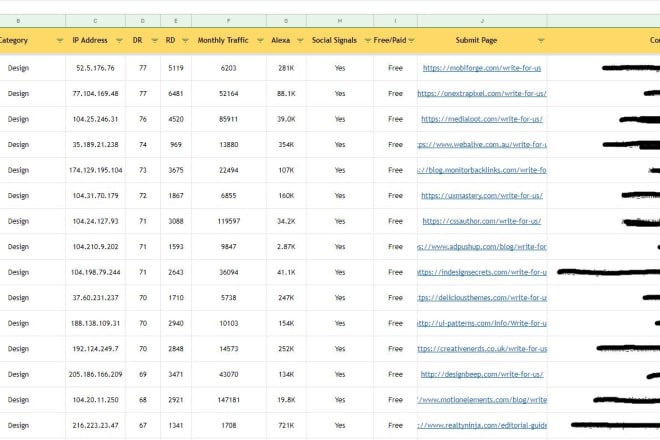Image resolution: width=660 pixels, height=440 pixels.
Task: Open the creativenerds.co.uk link
Action: pos(482,349)
